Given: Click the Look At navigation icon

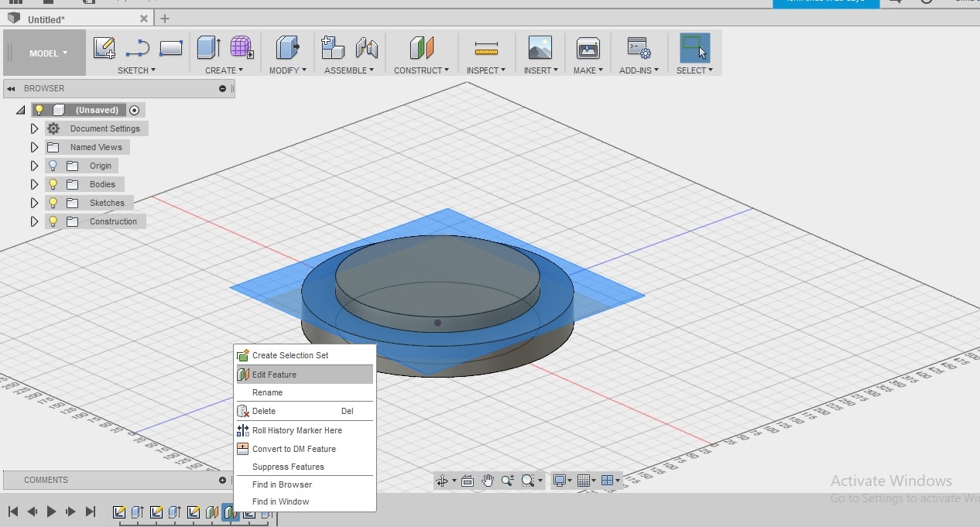Looking at the screenshot, I should pyautogui.click(x=468, y=481).
